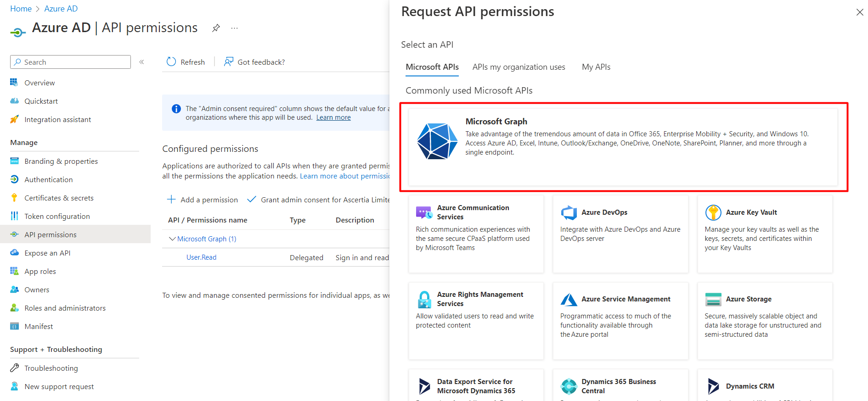This screenshot has width=868, height=401.
Task: Pin the Azure AD page
Action: click(216, 28)
